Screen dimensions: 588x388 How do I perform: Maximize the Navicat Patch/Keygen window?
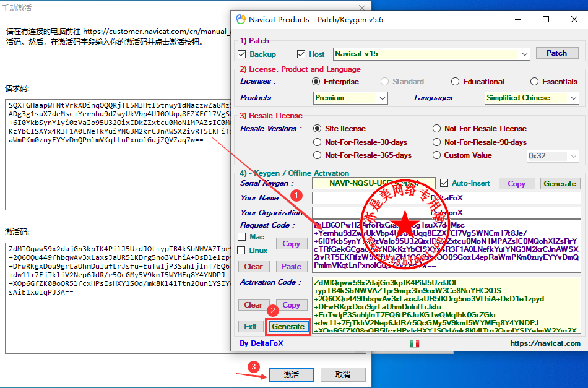point(546,20)
